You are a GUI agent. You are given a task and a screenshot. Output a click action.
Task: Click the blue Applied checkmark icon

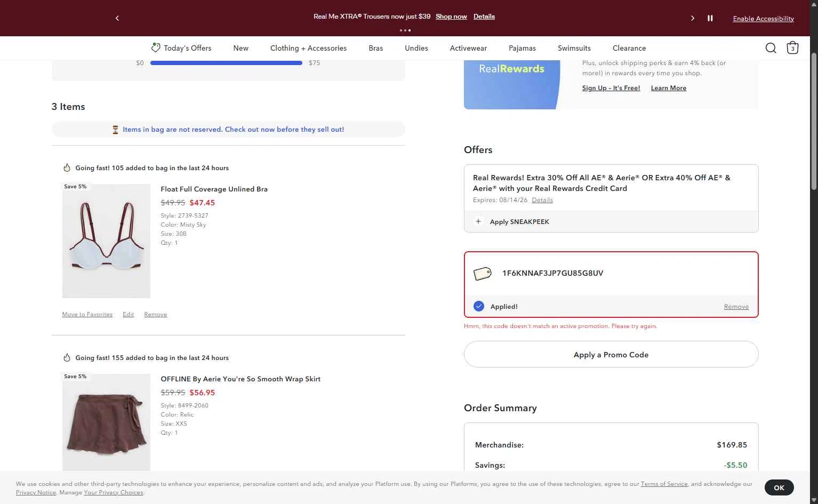click(x=479, y=306)
